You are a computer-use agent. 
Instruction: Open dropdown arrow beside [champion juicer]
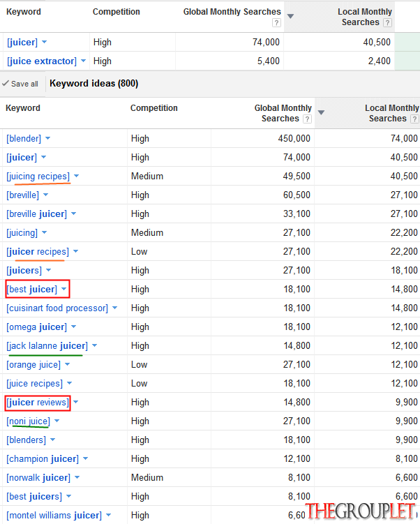click(x=85, y=458)
